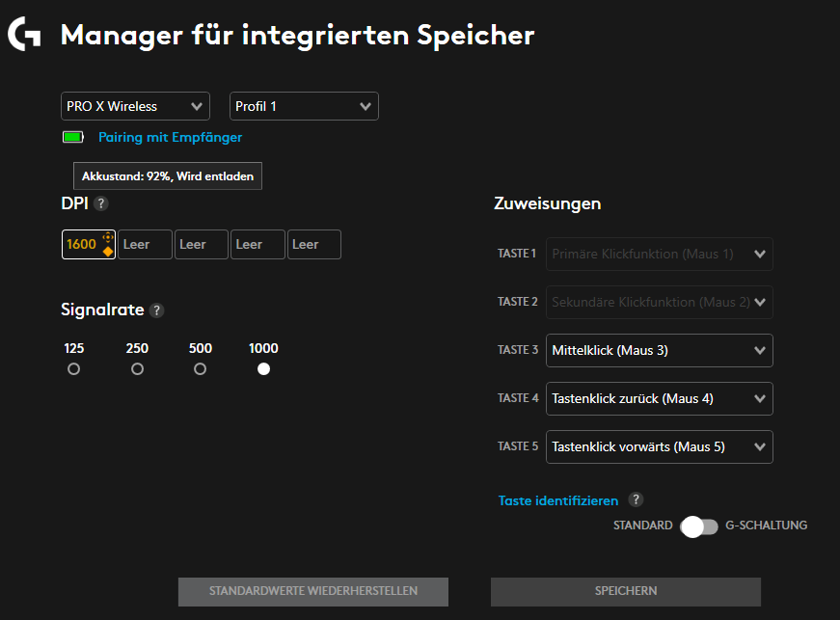Image resolution: width=840 pixels, height=620 pixels.
Task: Select the second Leer DPI slot
Action: (x=202, y=245)
